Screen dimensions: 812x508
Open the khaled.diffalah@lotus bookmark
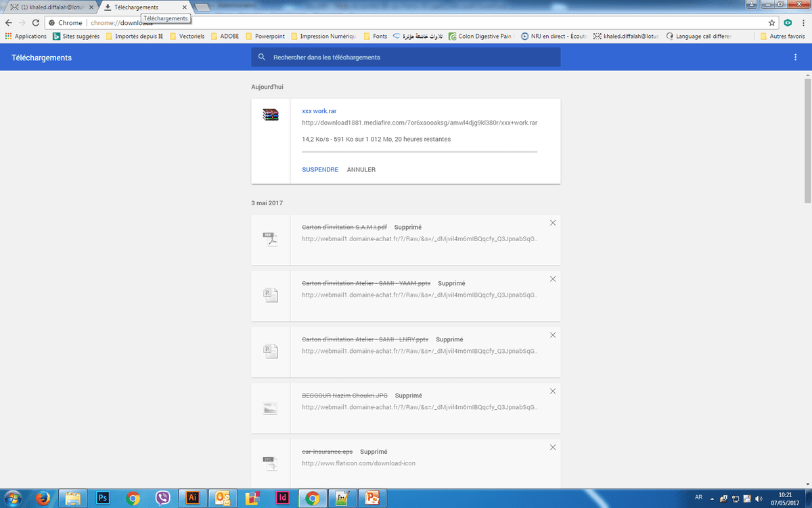click(627, 37)
